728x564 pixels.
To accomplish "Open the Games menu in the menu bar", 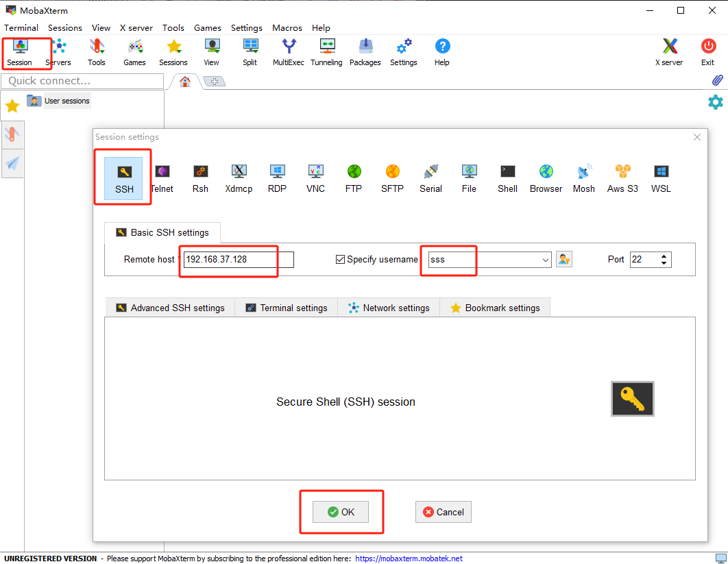I will 208,28.
